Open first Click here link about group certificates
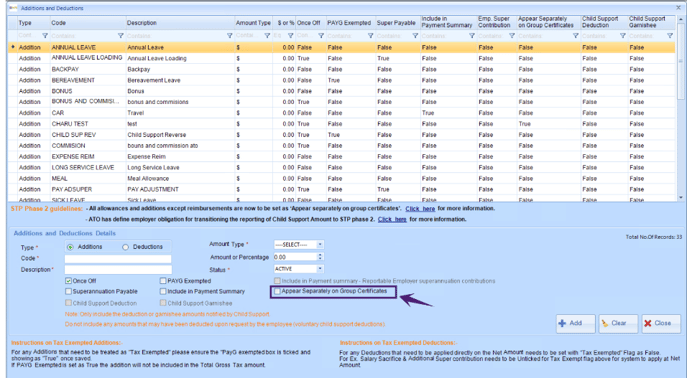The image size is (687, 378). [x=420, y=209]
